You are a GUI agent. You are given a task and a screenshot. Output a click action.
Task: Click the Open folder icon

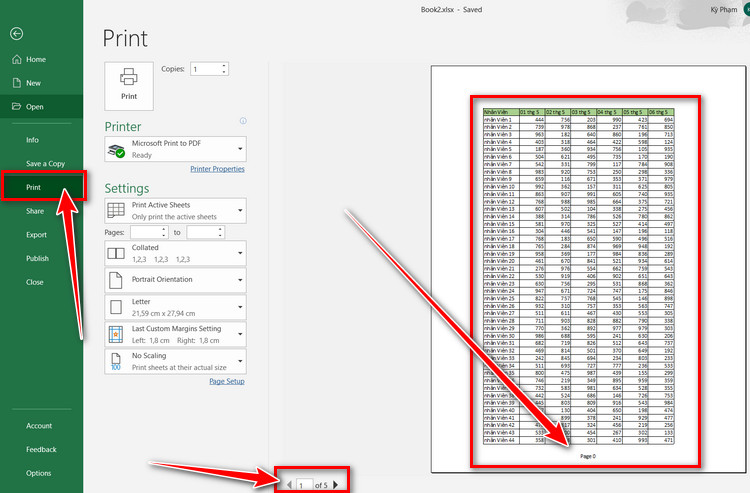[17, 106]
